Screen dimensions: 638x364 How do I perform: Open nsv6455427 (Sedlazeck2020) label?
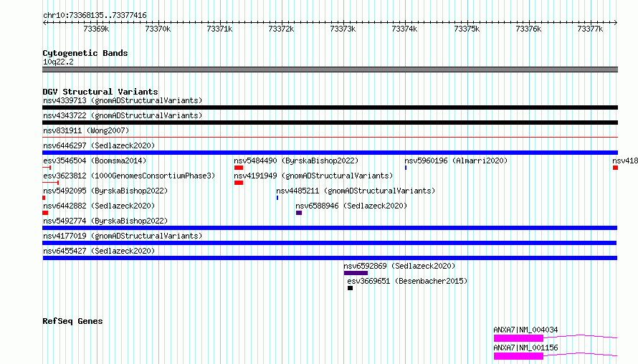point(99,251)
